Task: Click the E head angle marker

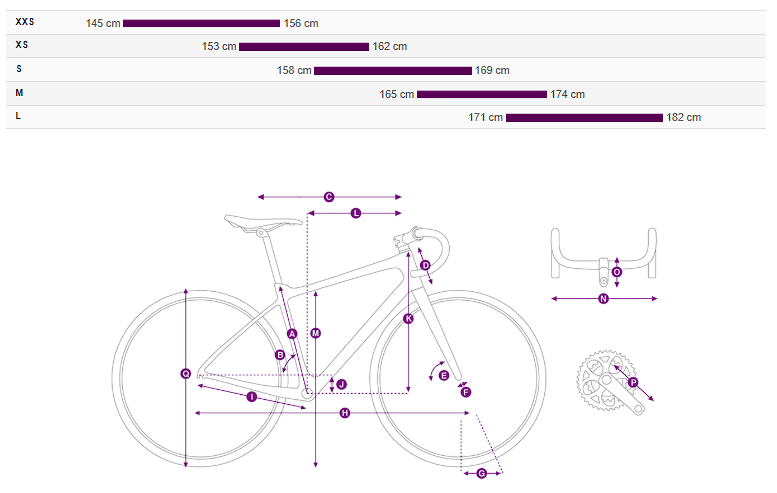Action: click(x=444, y=375)
